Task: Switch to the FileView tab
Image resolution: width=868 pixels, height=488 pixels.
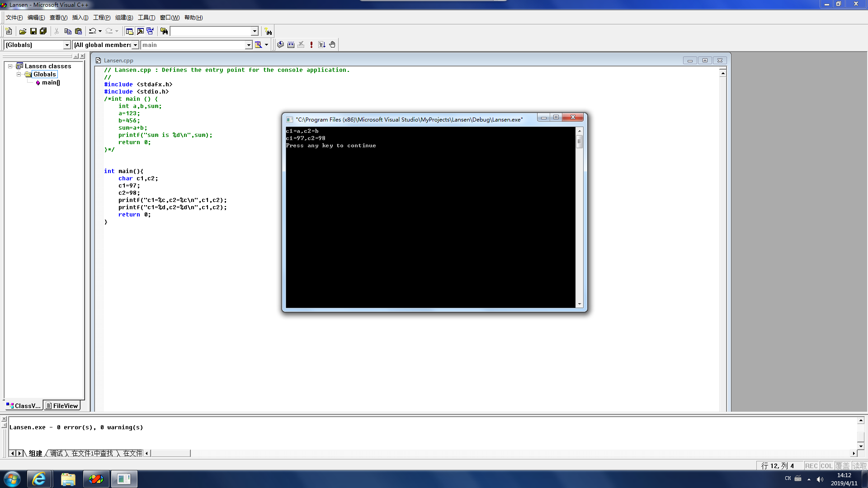Action: (62, 406)
